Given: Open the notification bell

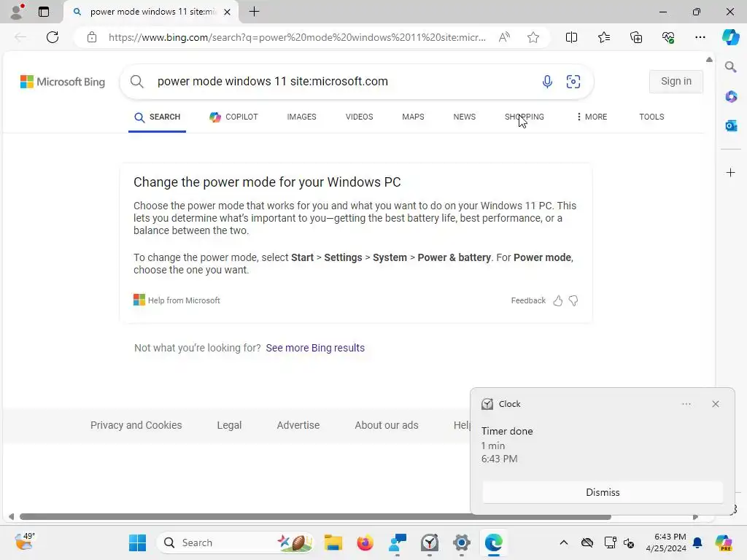Looking at the screenshot, I should [x=697, y=542].
